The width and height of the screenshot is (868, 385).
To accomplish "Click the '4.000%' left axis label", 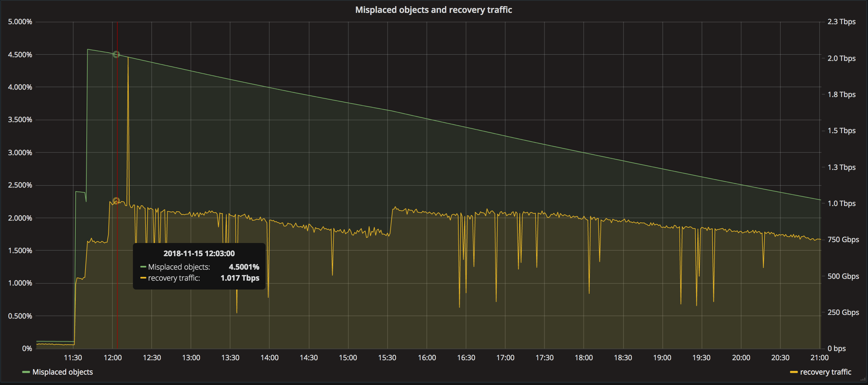I will point(20,87).
